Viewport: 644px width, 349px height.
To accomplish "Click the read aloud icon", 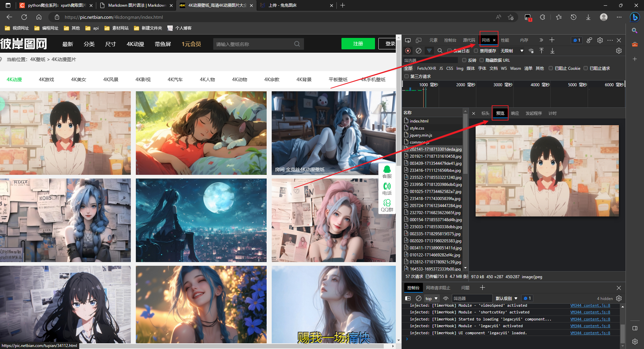I will pyautogui.click(x=499, y=17).
